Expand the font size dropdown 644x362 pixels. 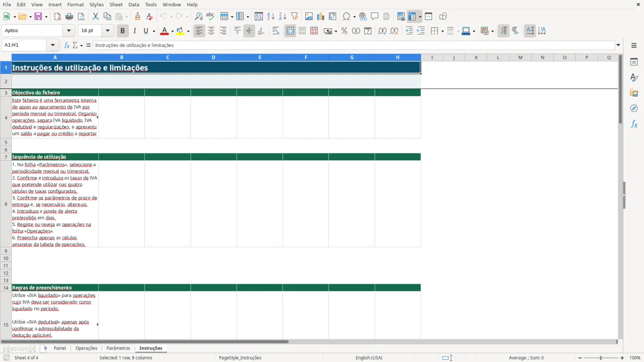point(108,31)
